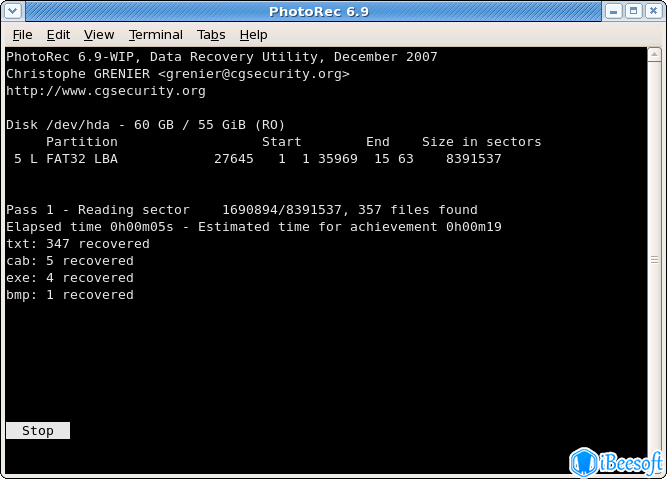Select the 'exe: 4 recovered' line
Viewport: 667px width, 479px height.
[x=70, y=278]
